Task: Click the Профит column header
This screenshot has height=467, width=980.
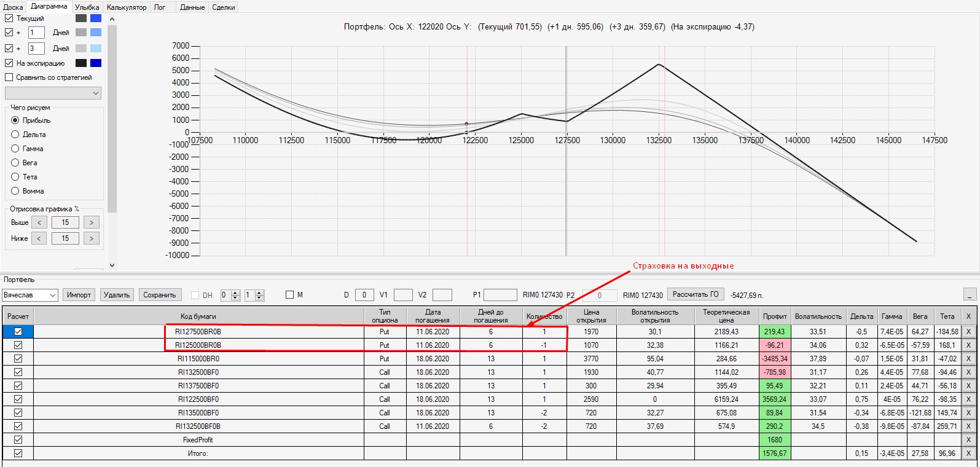Action: tap(775, 316)
